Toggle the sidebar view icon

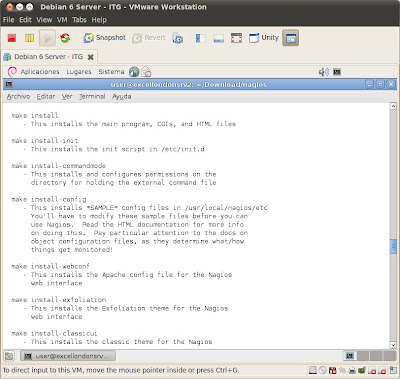(x=201, y=38)
